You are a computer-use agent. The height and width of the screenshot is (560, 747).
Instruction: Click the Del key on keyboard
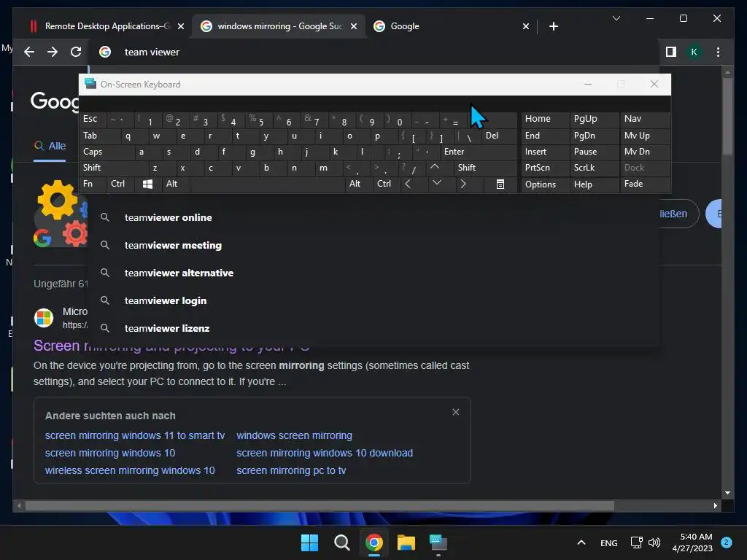pyautogui.click(x=499, y=136)
